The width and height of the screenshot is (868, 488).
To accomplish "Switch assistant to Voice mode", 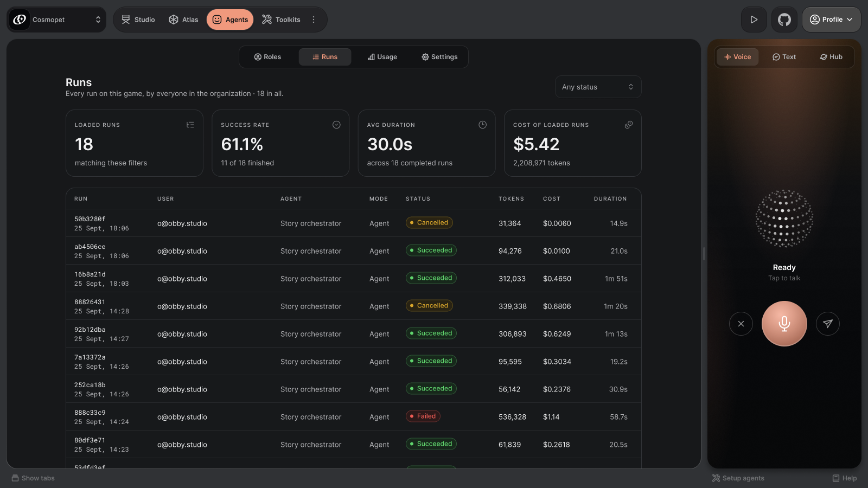I will tap(738, 57).
